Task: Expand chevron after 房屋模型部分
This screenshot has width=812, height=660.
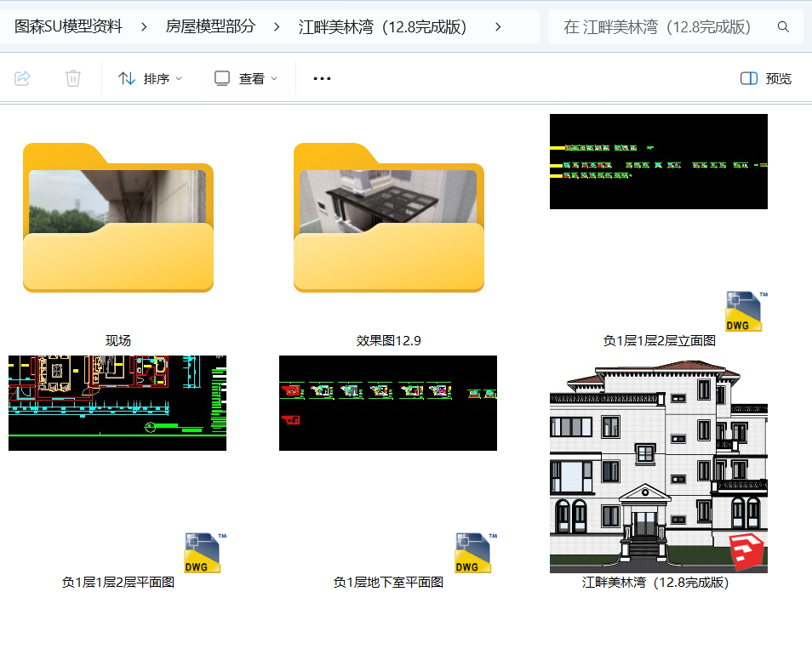Action: click(277, 27)
